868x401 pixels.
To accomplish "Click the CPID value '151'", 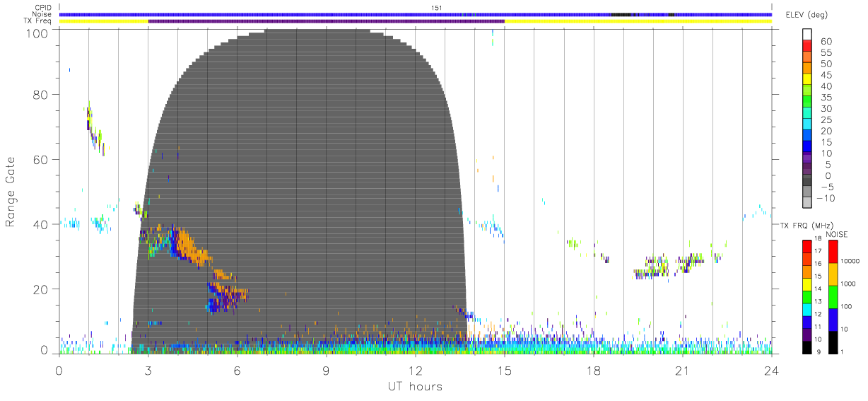I will [436, 8].
